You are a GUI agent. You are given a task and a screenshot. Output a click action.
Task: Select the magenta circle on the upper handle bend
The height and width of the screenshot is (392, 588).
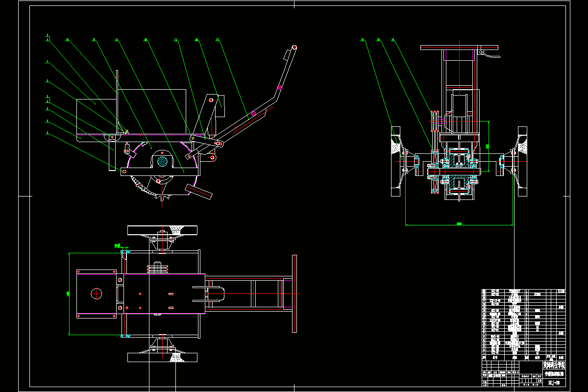click(280, 88)
